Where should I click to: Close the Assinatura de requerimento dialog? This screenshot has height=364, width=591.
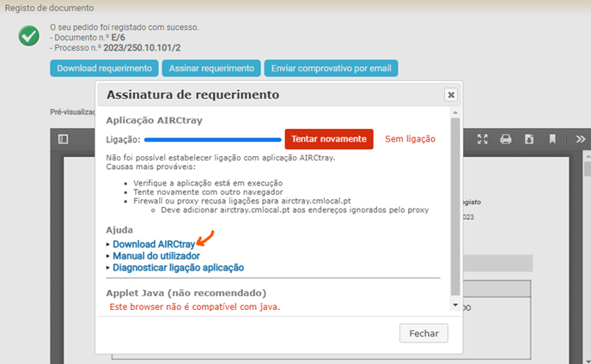pos(450,94)
